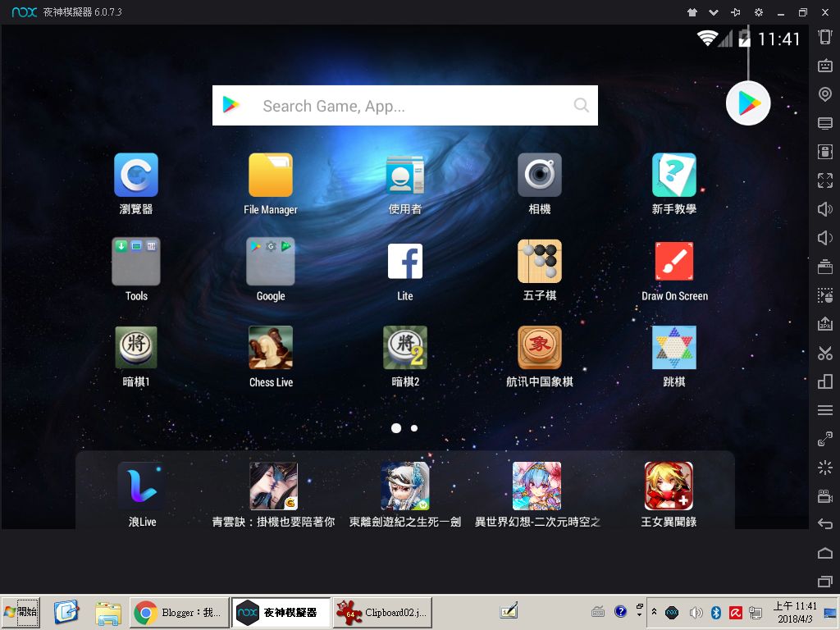Open Nox virtual location sidebar icon
The height and width of the screenshot is (630, 840).
[825, 95]
